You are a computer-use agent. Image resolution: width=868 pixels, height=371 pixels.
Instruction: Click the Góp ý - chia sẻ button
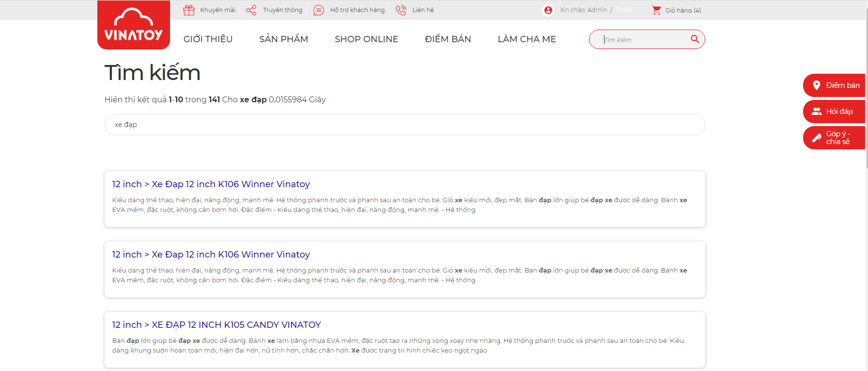tap(834, 138)
